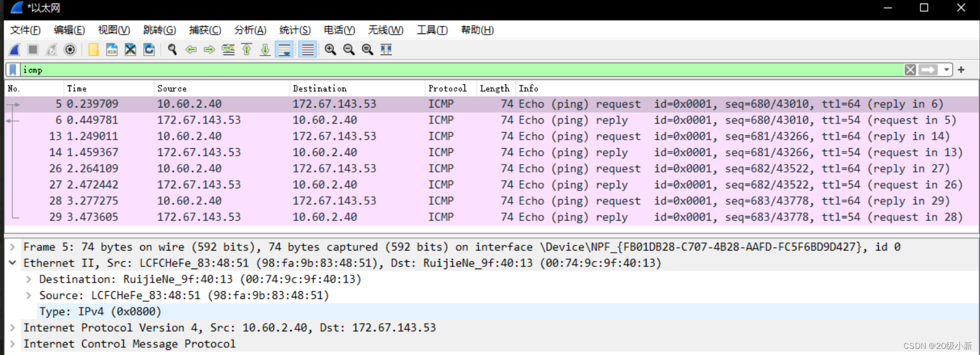Select packet 13 at time 1.249011
Screen dimensions: 980x355
click(491, 136)
